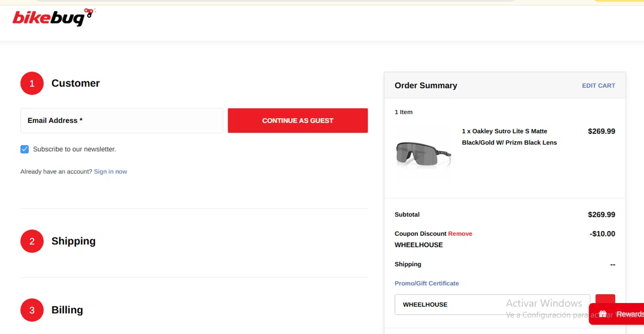Select the step 2 Shipping circle
The height and width of the screenshot is (334, 644).
[x=32, y=241]
